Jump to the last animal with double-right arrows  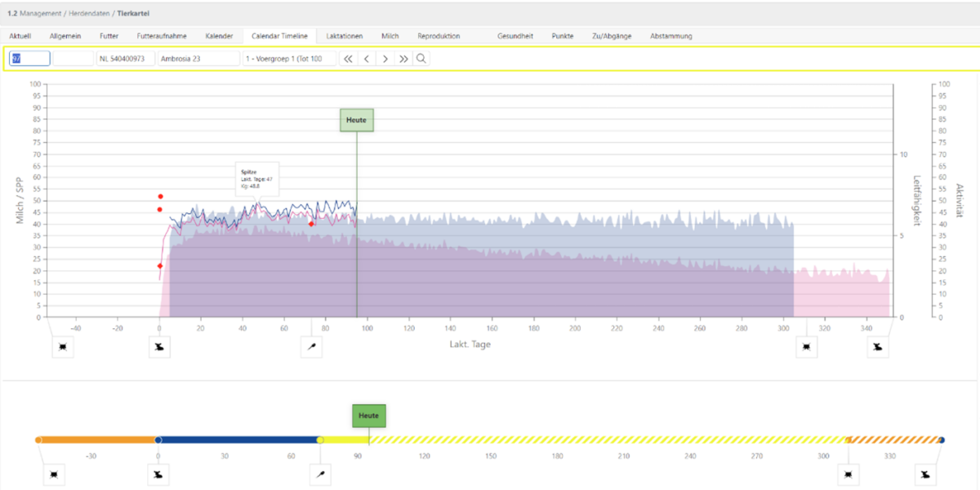coord(403,59)
